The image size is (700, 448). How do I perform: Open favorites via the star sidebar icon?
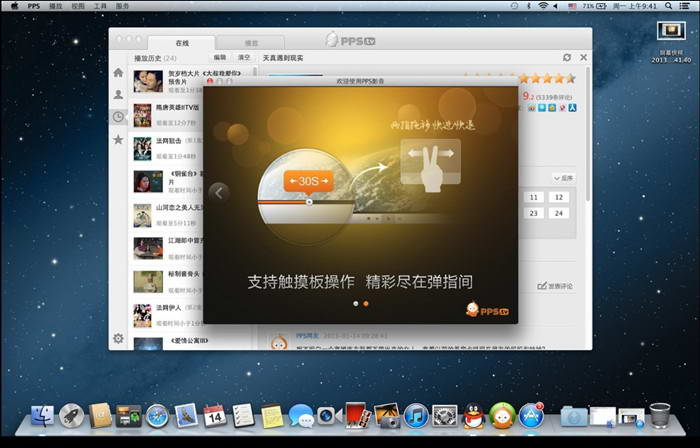point(119,139)
